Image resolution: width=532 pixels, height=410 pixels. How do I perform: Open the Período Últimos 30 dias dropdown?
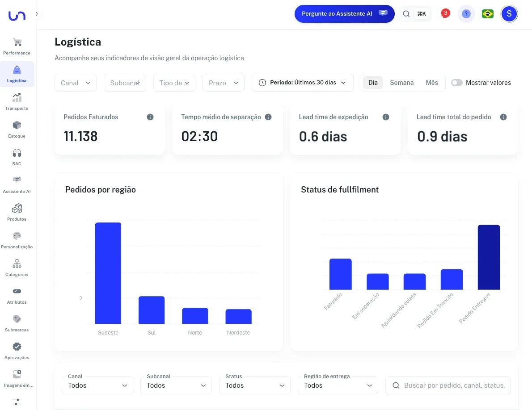tap(303, 83)
